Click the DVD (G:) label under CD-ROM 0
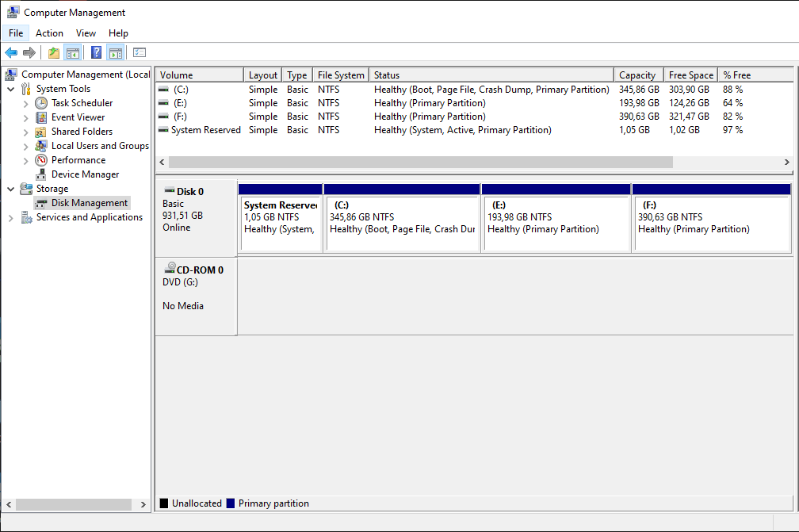 [x=181, y=282]
